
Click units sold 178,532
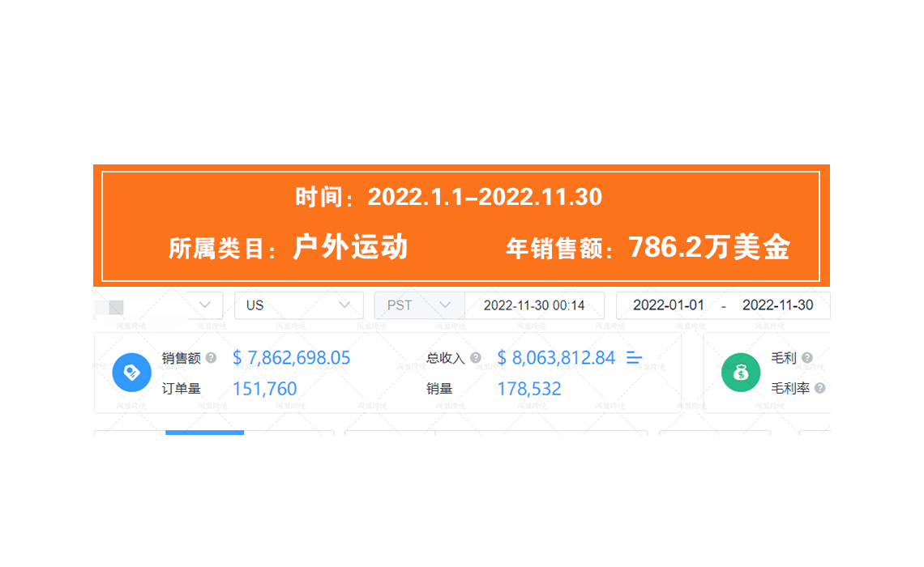(529, 389)
